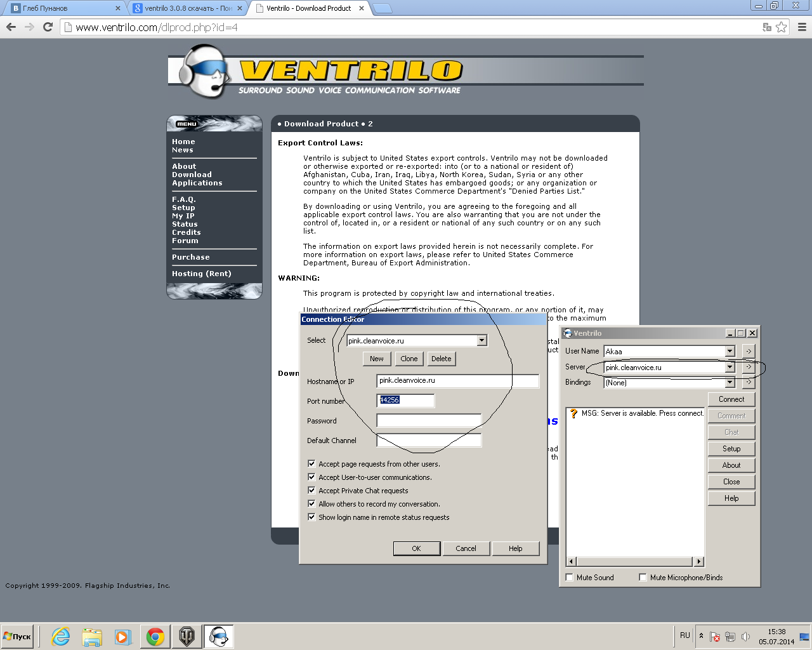Toggle Allow others to record my conversation
The height and width of the screenshot is (650, 812).
[x=311, y=503]
